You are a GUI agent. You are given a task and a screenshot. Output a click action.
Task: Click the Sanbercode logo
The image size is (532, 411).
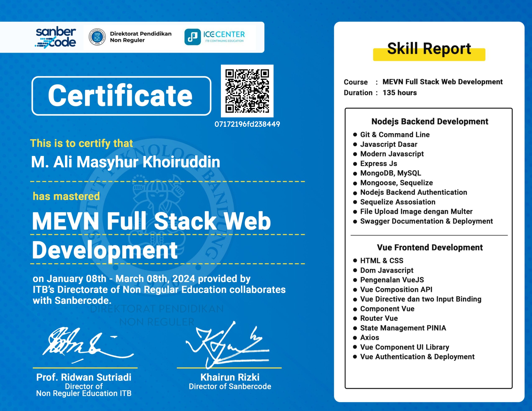[x=56, y=38]
